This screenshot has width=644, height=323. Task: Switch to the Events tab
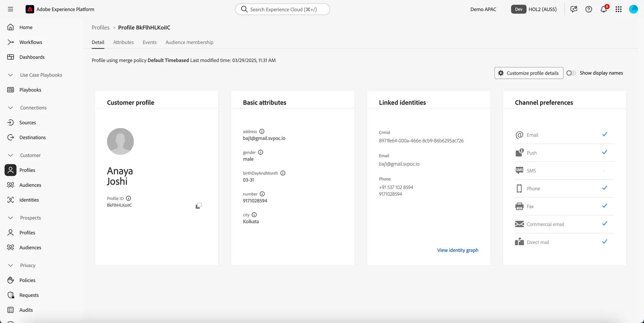click(x=149, y=42)
